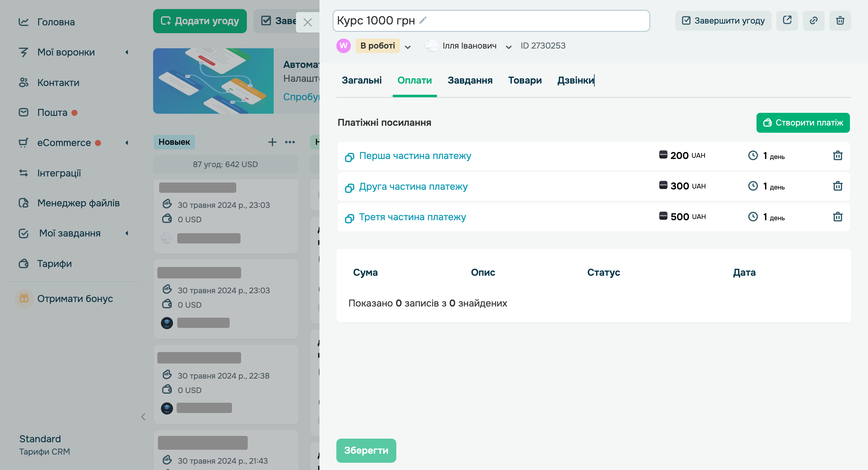Switch to the Товари tab

coord(525,80)
